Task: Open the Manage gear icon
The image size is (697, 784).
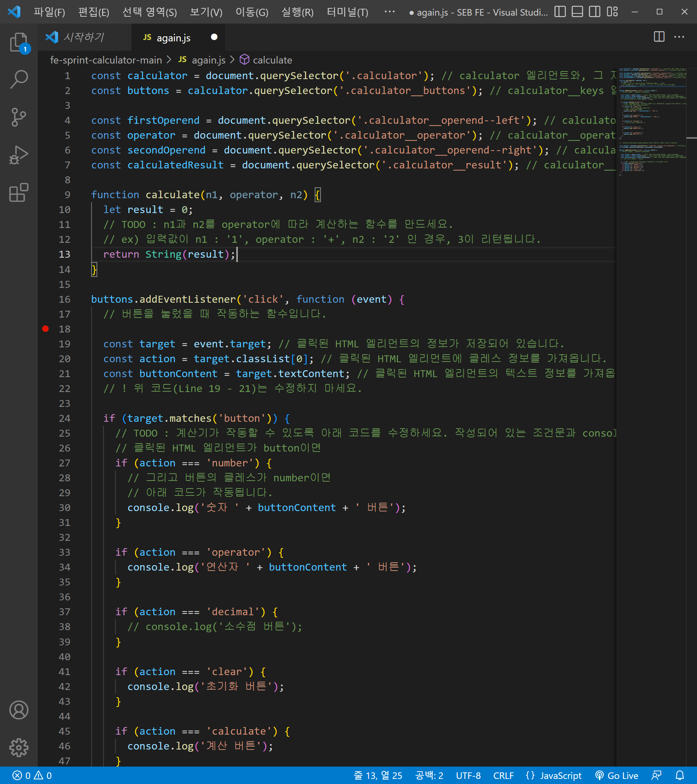Action: 19,748
